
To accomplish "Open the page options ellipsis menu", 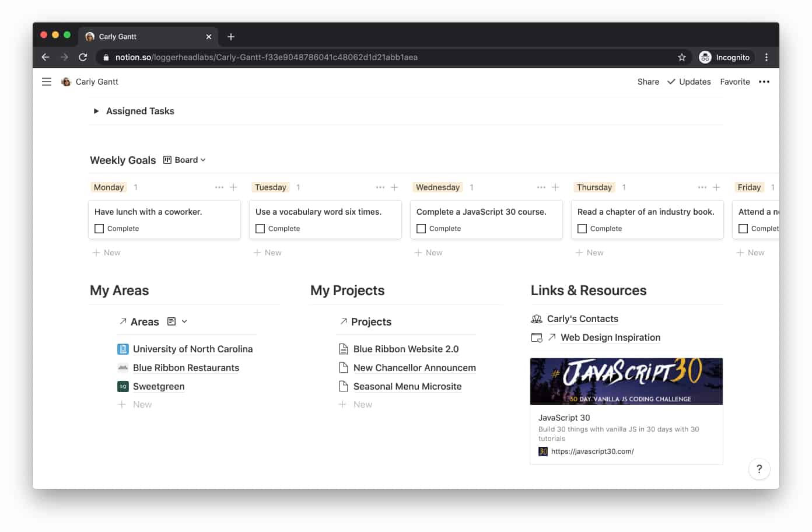I will click(764, 82).
